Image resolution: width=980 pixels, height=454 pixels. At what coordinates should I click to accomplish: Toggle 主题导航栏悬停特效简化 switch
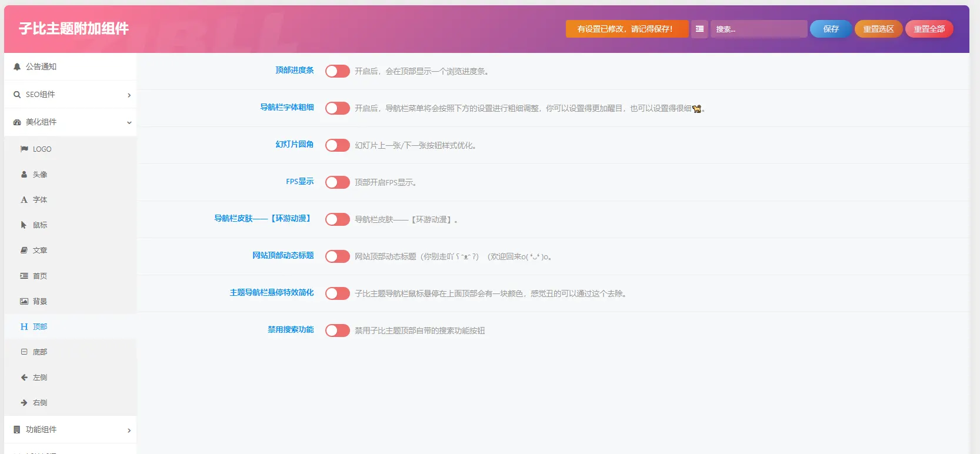[x=338, y=293]
